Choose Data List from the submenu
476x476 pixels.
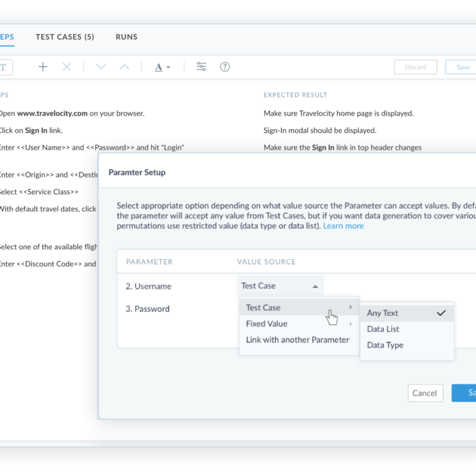(383, 329)
